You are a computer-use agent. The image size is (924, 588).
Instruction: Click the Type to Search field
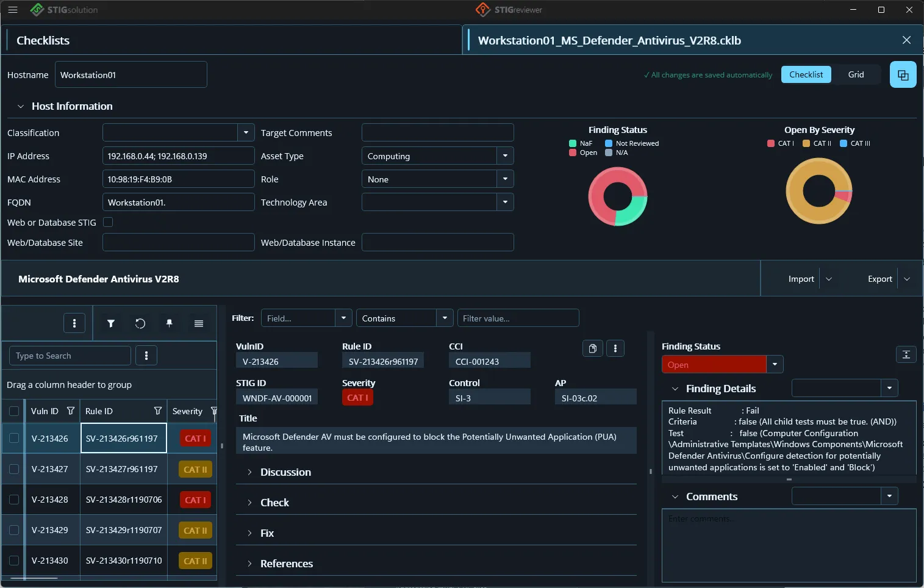click(x=70, y=356)
